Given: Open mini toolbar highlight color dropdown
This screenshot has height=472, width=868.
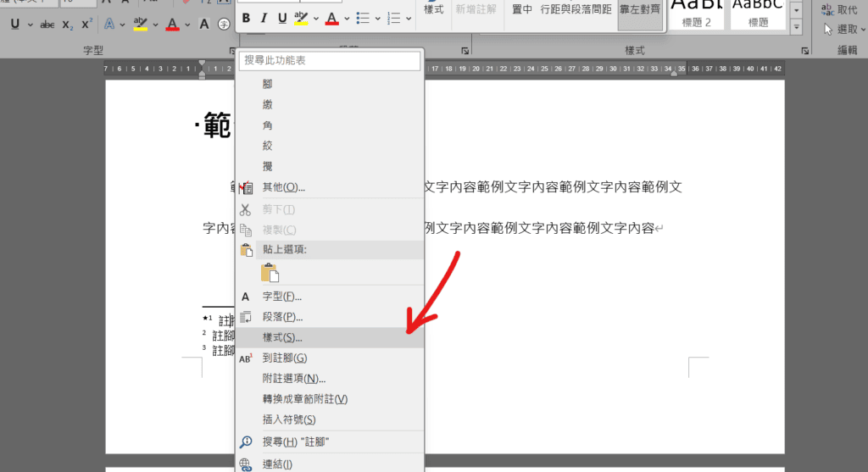Looking at the screenshot, I should [315, 19].
